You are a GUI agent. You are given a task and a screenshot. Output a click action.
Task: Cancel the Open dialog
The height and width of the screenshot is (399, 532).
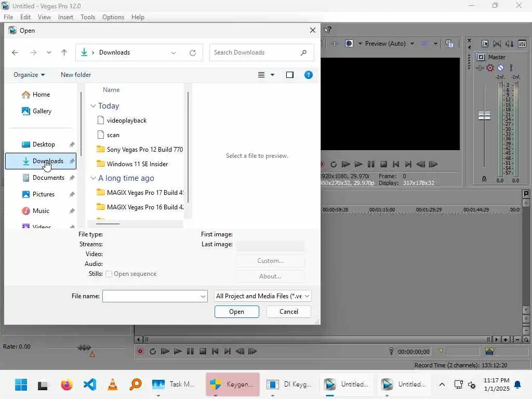pos(289,312)
